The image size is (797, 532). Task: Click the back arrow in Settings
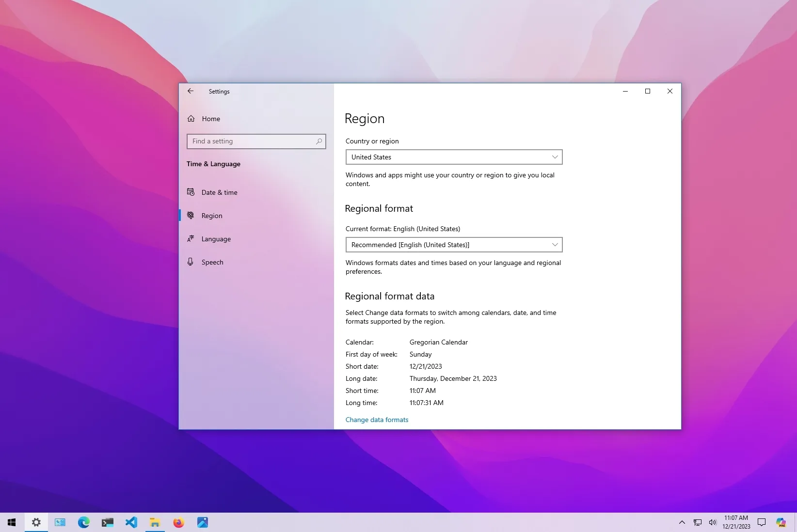(x=190, y=91)
